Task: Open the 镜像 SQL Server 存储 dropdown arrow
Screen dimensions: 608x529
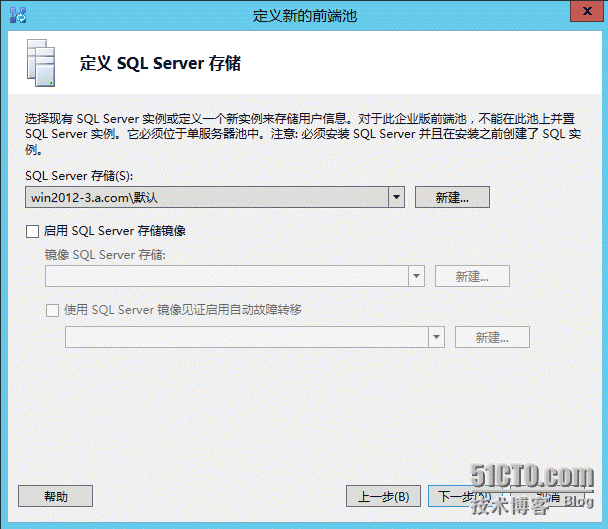Action: tap(416, 276)
